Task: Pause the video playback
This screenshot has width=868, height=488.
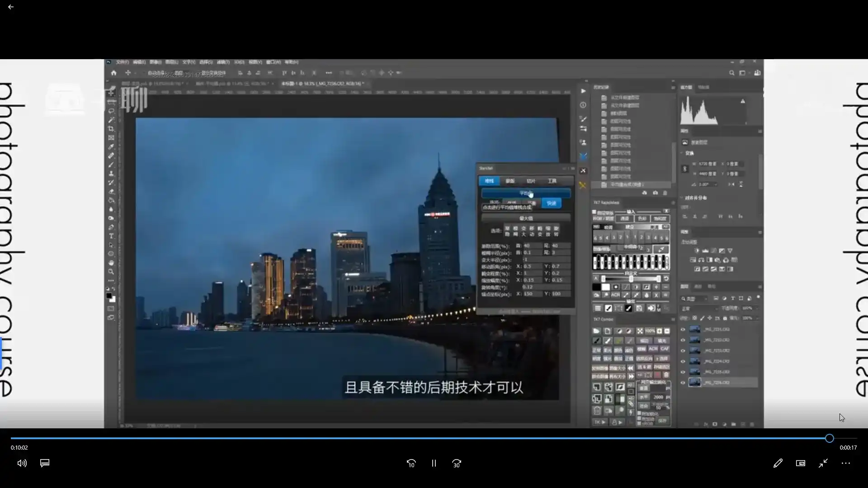Action: pyautogui.click(x=434, y=463)
